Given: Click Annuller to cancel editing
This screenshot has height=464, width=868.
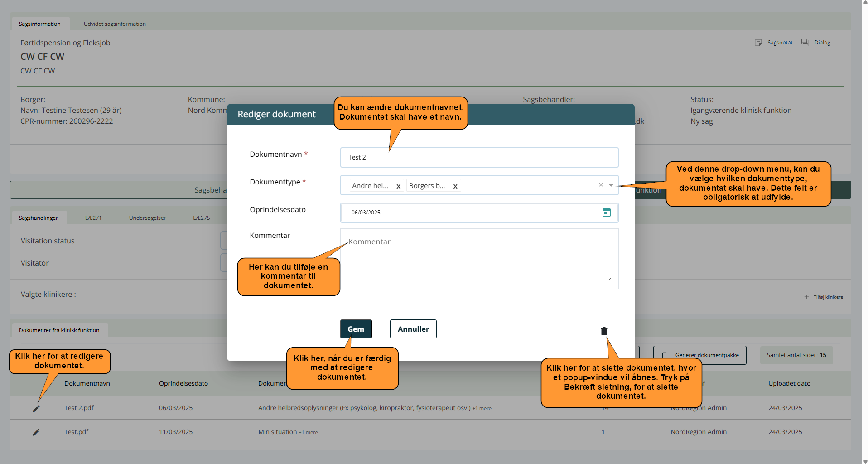Looking at the screenshot, I should click(x=413, y=329).
